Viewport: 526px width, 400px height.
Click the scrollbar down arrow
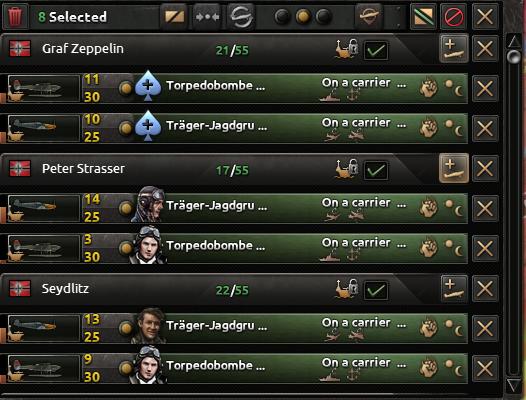(x=514, y=385)
